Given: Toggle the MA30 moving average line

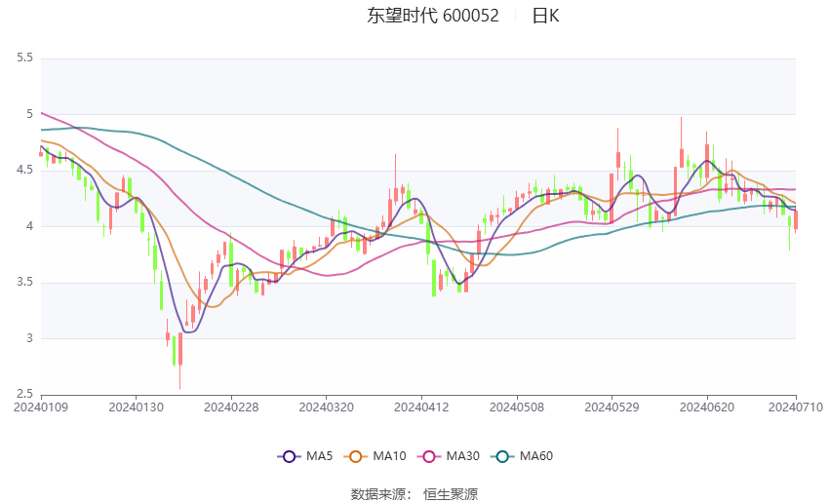Looking at the screenshot, I should 449,456.
